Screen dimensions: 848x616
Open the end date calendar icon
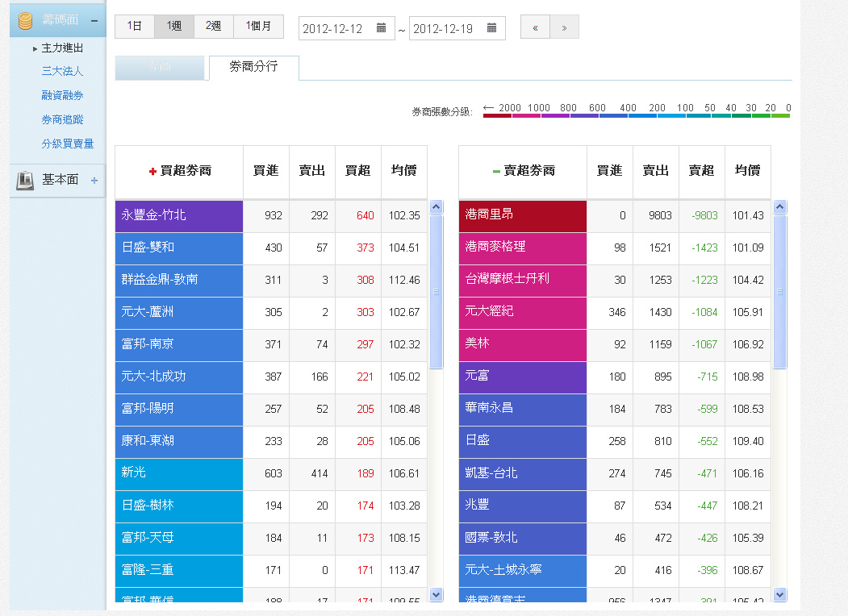click(491, 28)
